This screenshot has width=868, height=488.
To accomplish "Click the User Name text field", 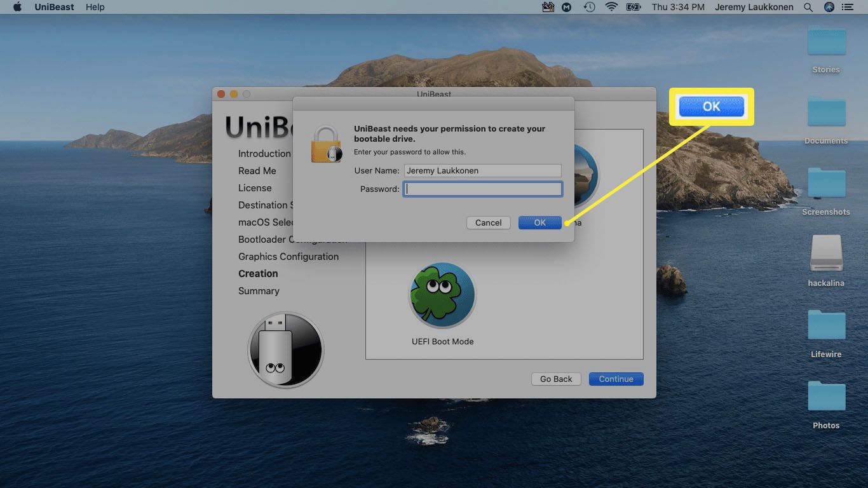I will pos(483,170).
